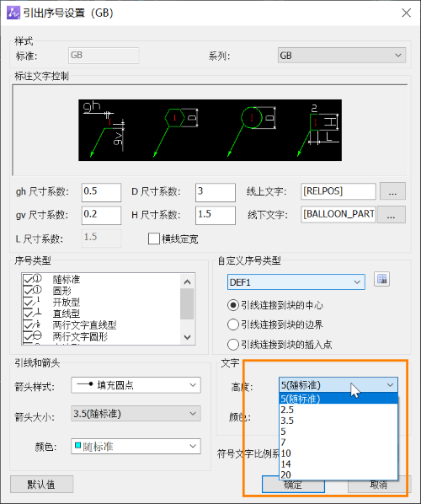
Task: Click the app icon in the title bar
Action: pyautogui.click(x=13, y=13)
